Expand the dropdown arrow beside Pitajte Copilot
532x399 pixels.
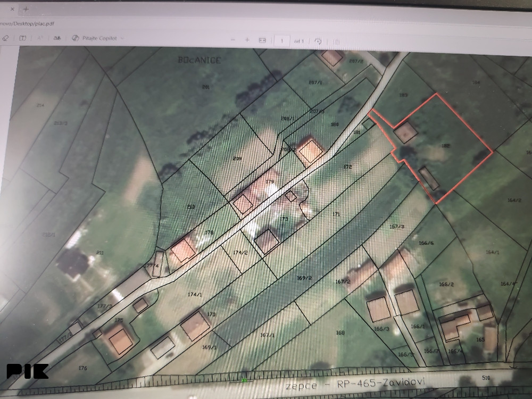(x=122, y=38)
